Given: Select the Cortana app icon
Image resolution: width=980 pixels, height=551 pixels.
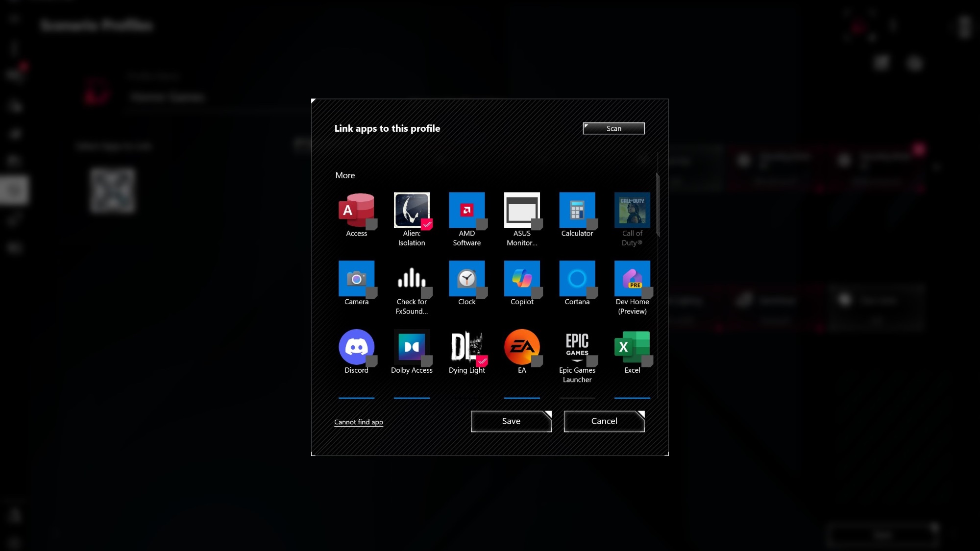Looking at the screenshot, I should coord(577,278).
